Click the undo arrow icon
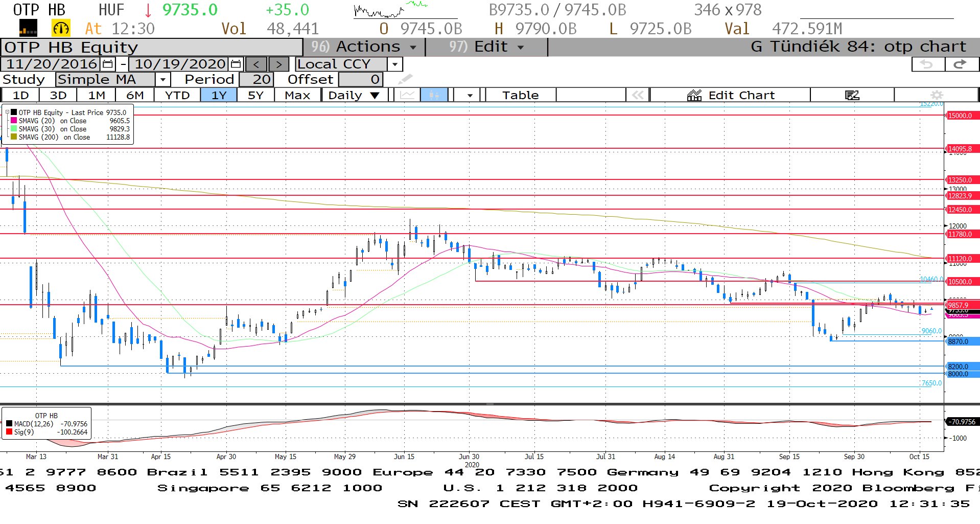Screen dimensions: 980x524 tap(927, 64)
